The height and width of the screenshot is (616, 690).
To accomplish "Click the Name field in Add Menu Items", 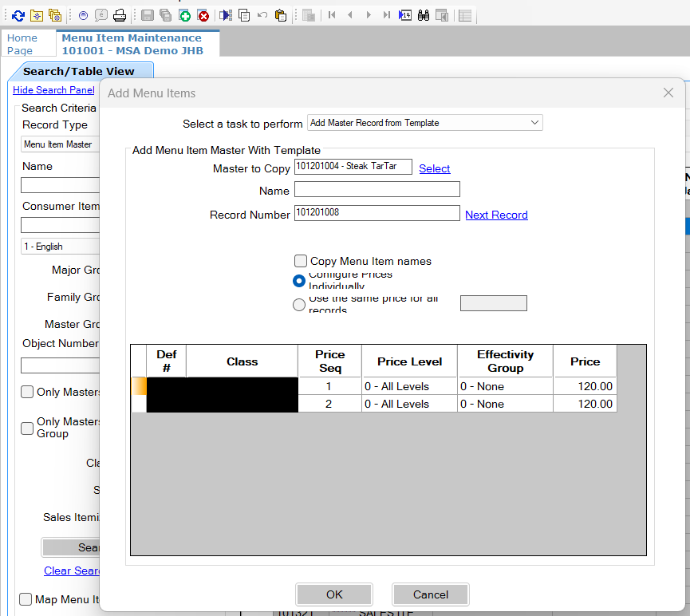I will (x=377, y=189).
